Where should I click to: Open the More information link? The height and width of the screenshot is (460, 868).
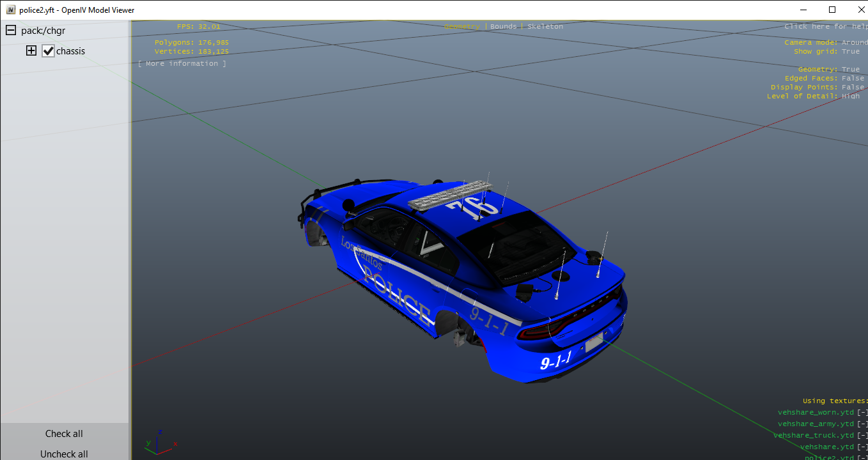(x=182, y=64)
